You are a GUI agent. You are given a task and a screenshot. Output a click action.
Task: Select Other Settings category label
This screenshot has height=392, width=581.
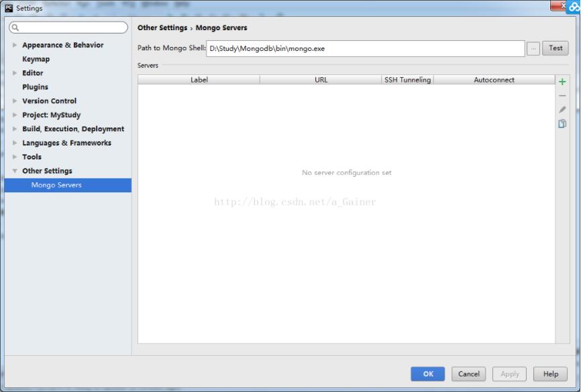(x=47, y=171)
